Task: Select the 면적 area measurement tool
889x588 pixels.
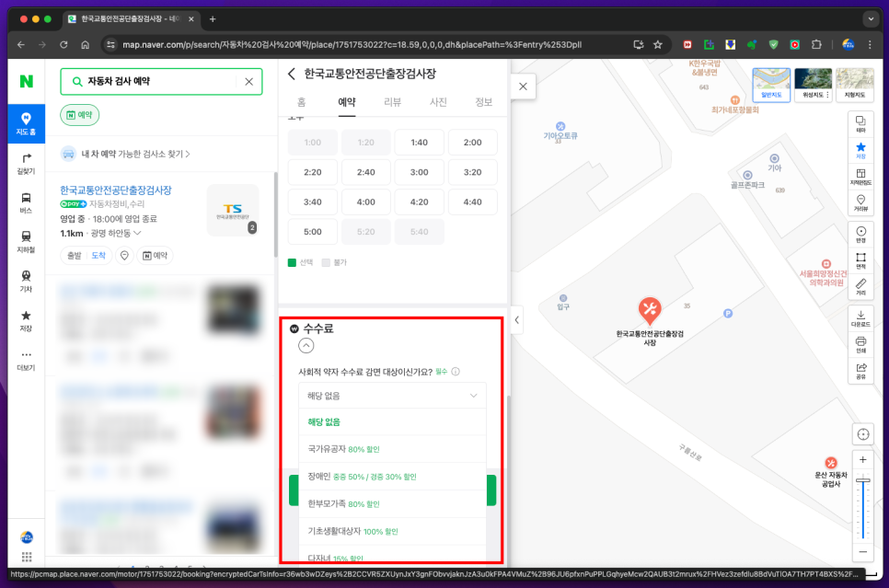Action: pyautogui.click(x=860, y=260)
